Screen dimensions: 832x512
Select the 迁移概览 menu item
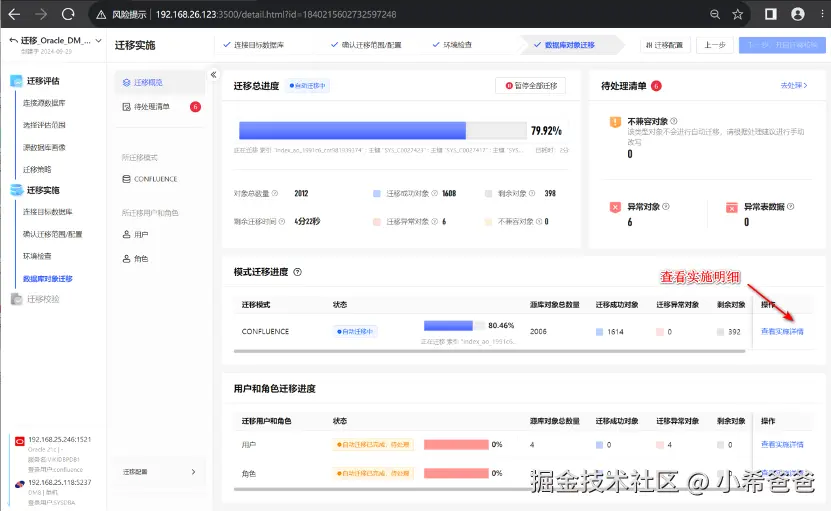[160, 83]
